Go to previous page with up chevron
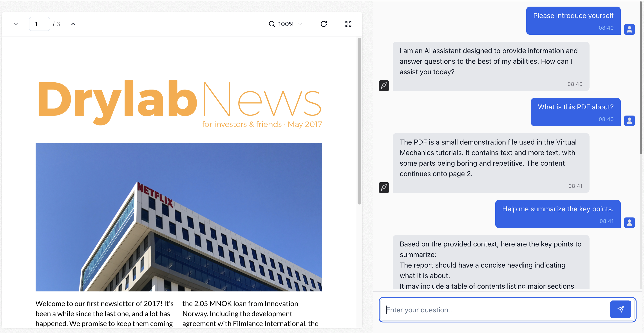Viewport: 644px width, 333px height. 73,24
